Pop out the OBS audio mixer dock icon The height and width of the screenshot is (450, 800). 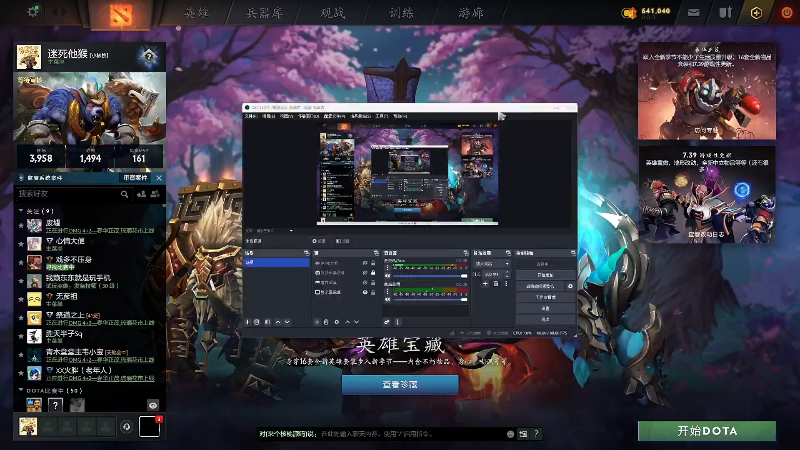(x=466, y=253)
